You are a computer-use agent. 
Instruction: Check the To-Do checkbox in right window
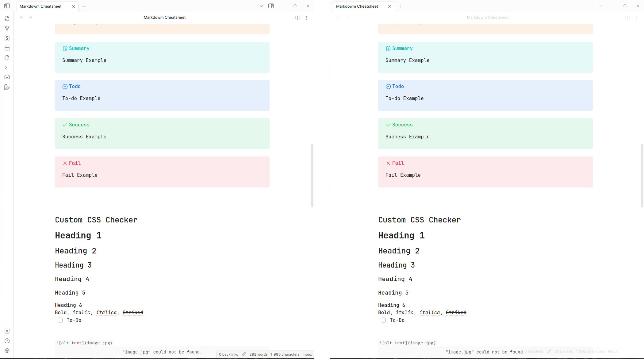pos(383,320)
